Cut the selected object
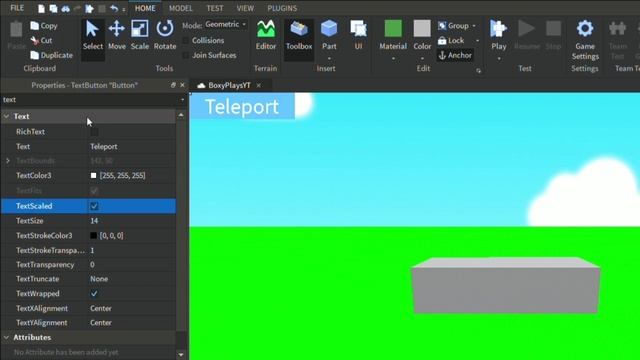 [41, 40]
